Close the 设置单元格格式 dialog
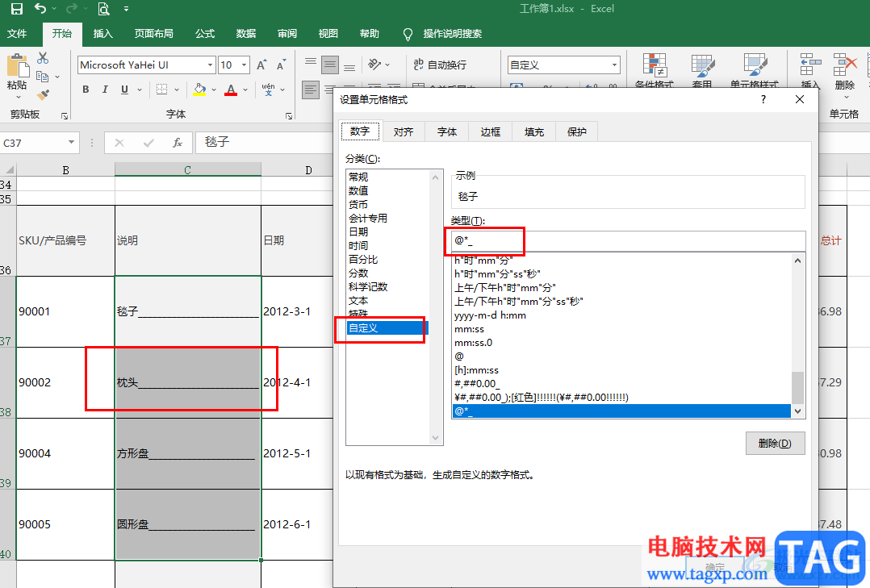The image size is (870, 588). pos(800,99)
